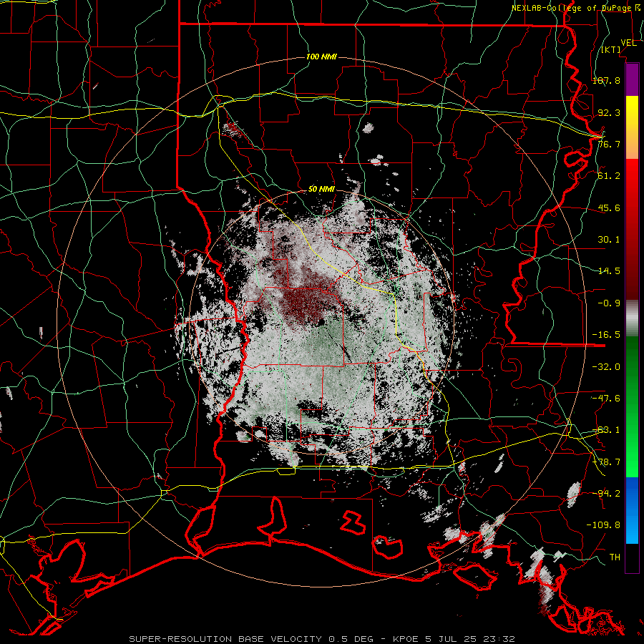Select the -78.7 scale label
The image size is (644, 644).
pos(606,462)
